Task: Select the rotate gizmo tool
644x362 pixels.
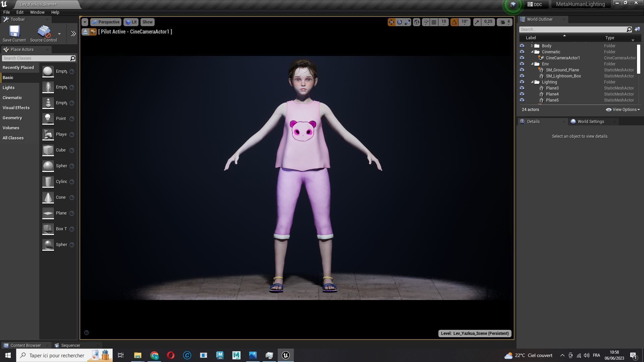Action: pyautogui.click(x=399, y=22)
